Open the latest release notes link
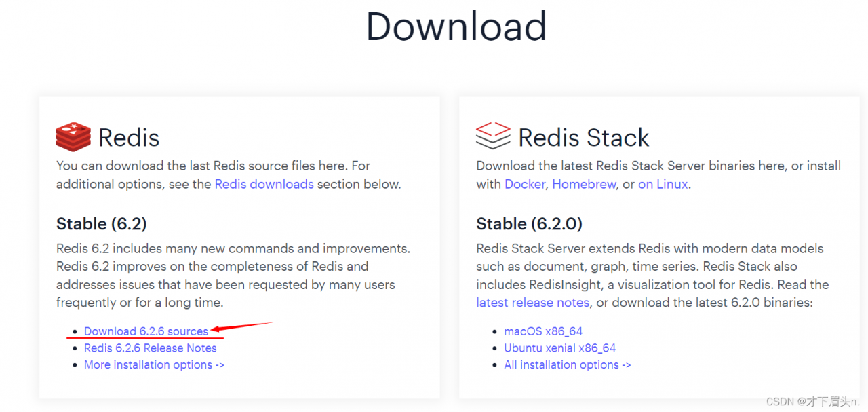 tap(533, 303)
